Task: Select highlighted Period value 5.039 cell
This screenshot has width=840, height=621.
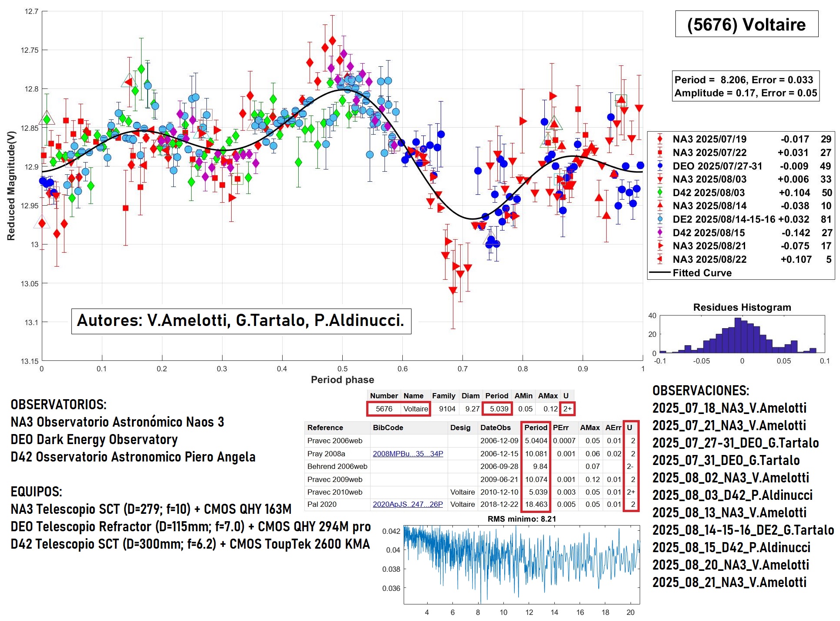Action: (498, 409)
